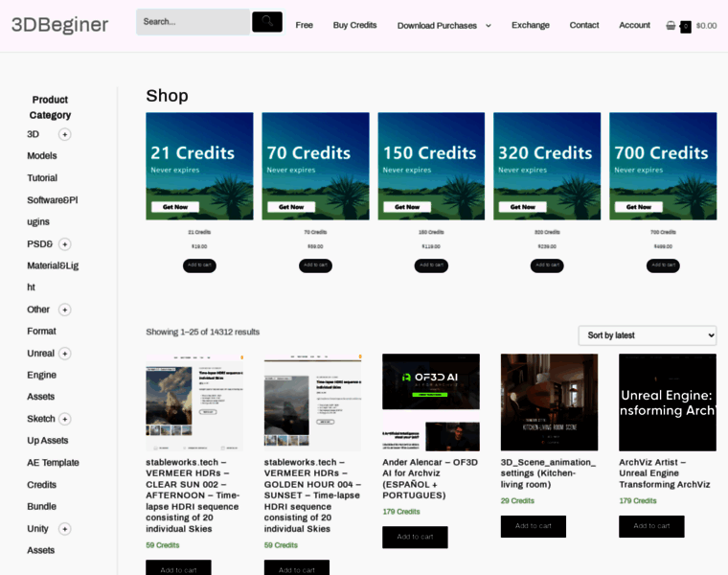Open the Sort by latest dropdown
Image resolution: width=728 pixels, height=575 pixels.
(648, 335)
